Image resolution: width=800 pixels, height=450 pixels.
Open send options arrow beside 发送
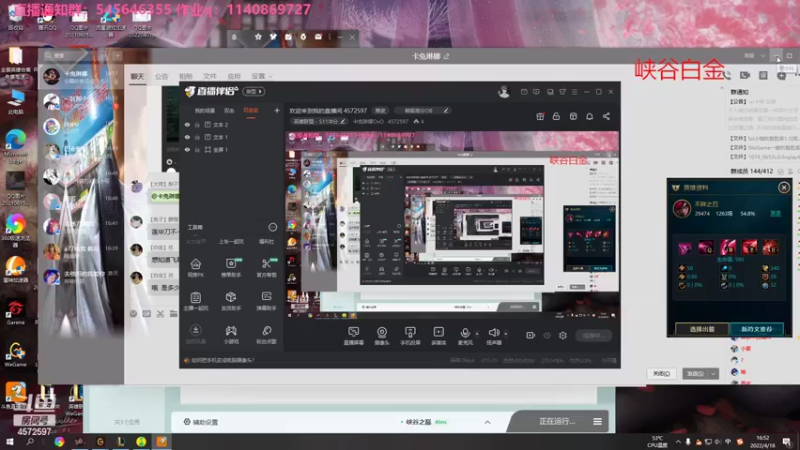pyautogui.click(x=713, y=373)
